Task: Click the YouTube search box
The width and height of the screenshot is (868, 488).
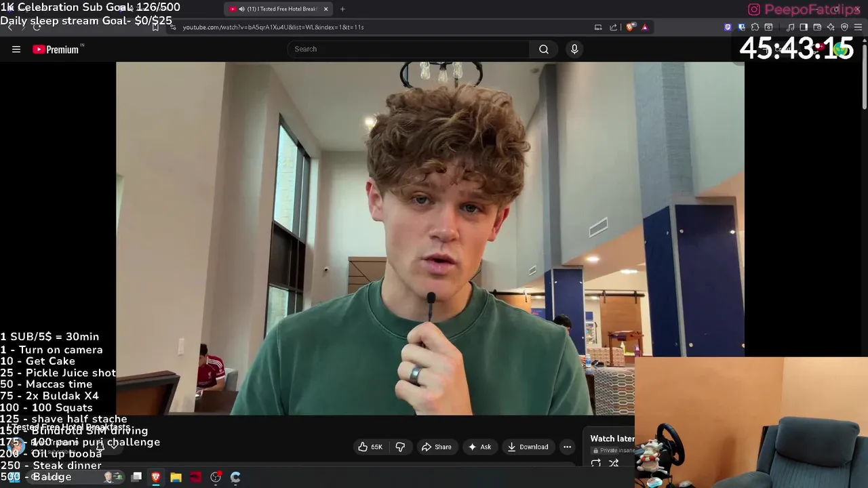Action: pos(409,49)
